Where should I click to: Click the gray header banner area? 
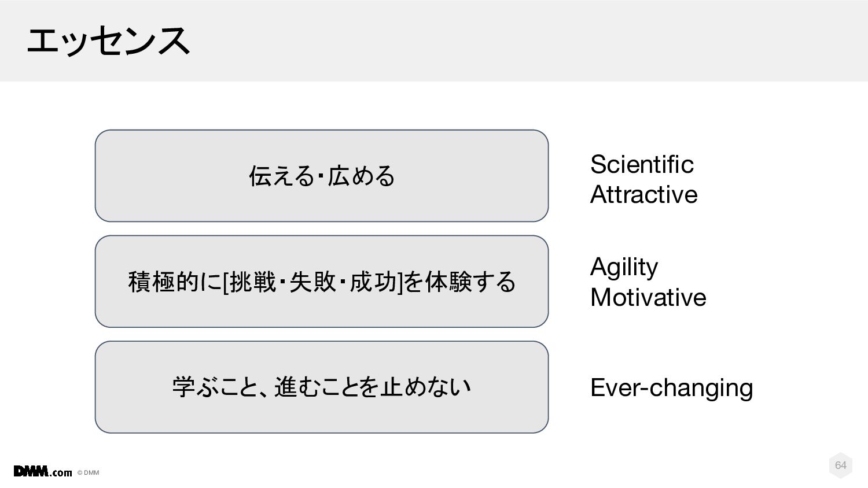(434, 40)
